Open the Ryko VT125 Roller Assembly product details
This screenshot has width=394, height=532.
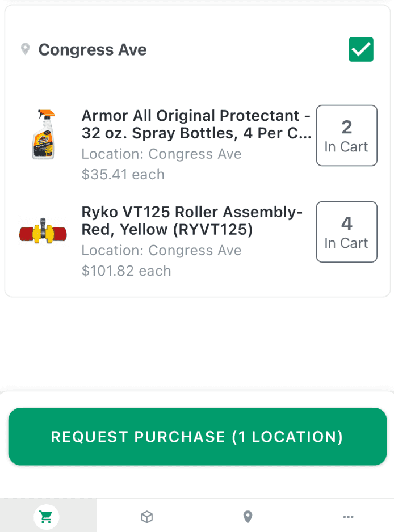tap(193, 221)
